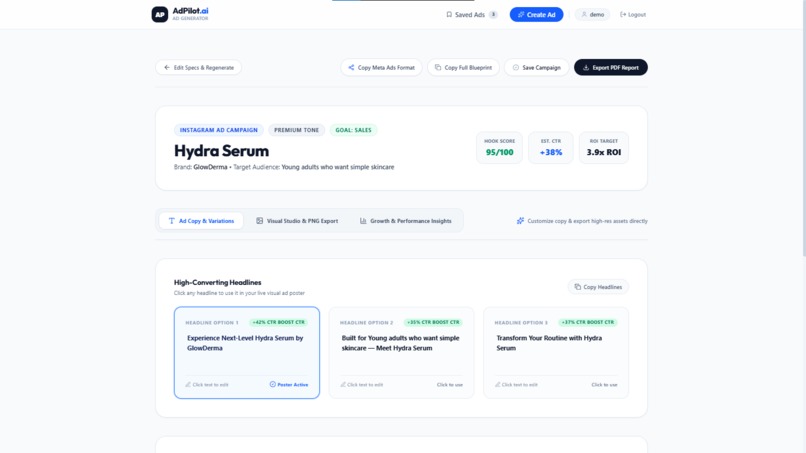
Task: Click the +42% CTR Boost badge
Action: pyautogui.click(x=279, y=322)
